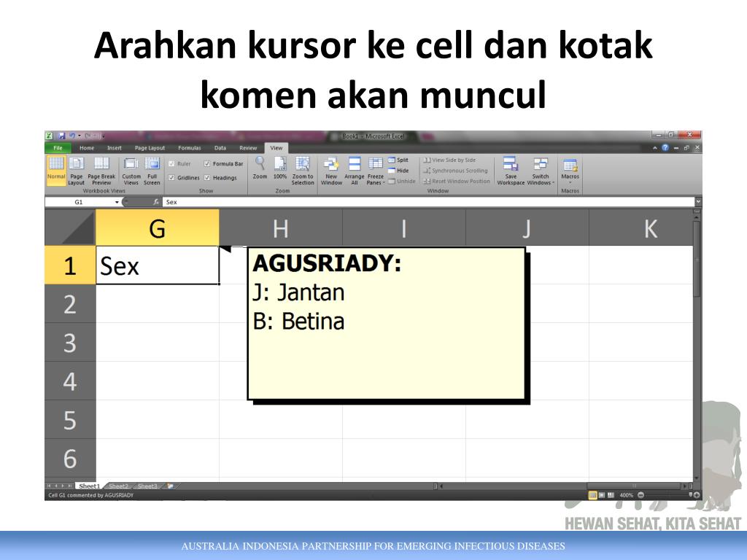Switch to the Data tab

point(220,148)
